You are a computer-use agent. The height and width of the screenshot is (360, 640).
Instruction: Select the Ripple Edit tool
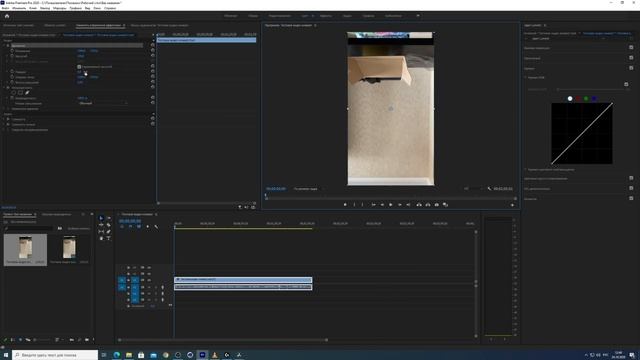pyautogui.click(x=101, y=225)
